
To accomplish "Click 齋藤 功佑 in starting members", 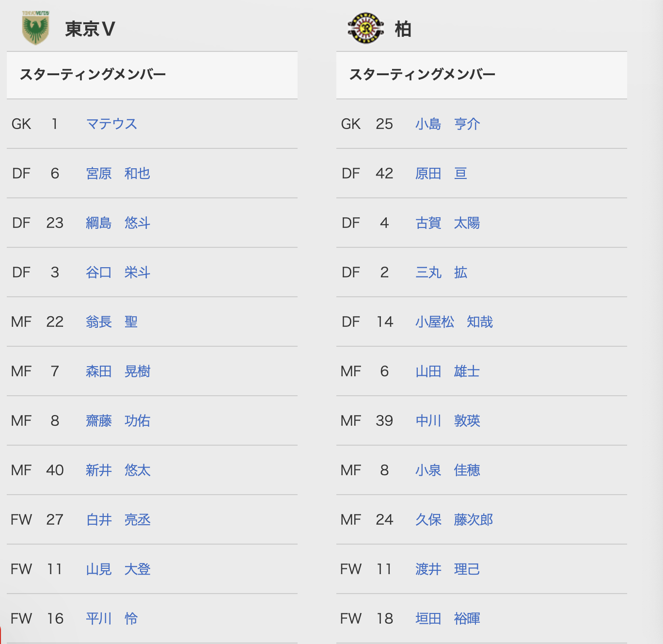I will (x=118, y=420).
